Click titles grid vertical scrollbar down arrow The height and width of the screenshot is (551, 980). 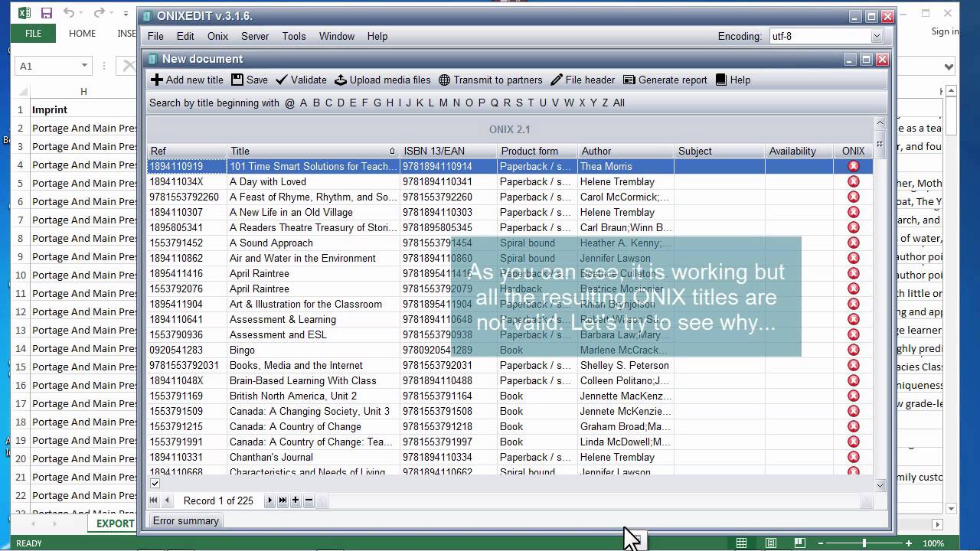[880, 485]
